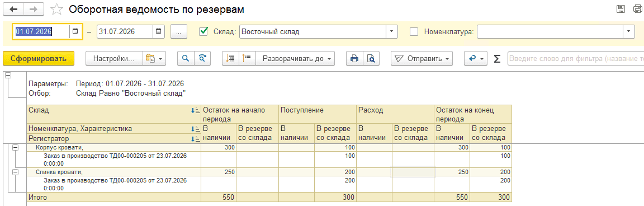Uncheck the Склад filter checkbox

pos(203,31)
